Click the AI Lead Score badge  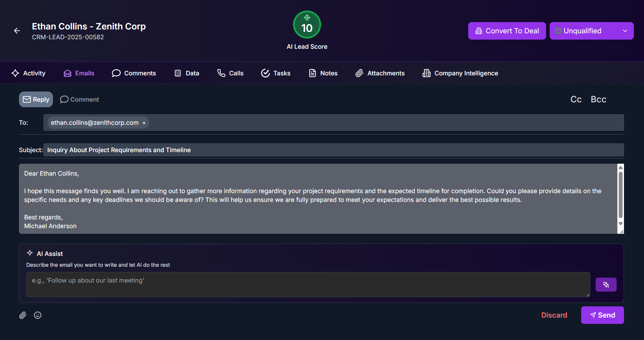click(x=307, y=25)
